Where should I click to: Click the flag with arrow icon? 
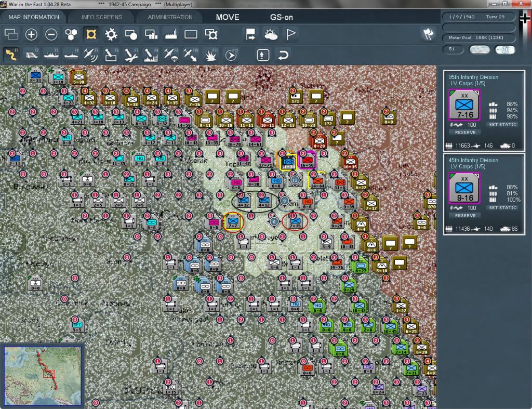251,34
